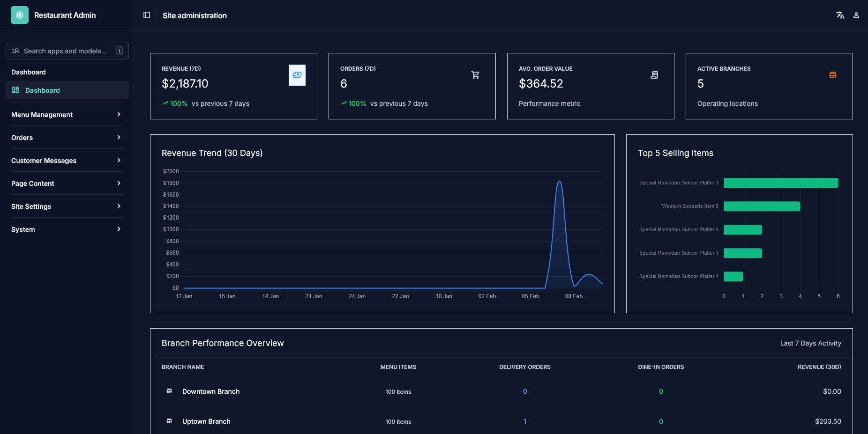This screenshot has height=434, width=868.
Task: Click the storefront icon beside Downtown Branch
Action: (x=169, y=391)
